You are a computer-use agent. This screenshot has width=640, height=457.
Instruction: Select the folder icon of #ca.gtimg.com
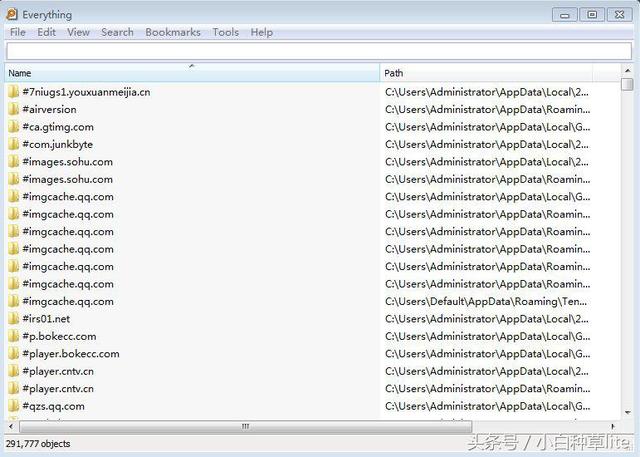pyautogui.click(x=13, y=127)
